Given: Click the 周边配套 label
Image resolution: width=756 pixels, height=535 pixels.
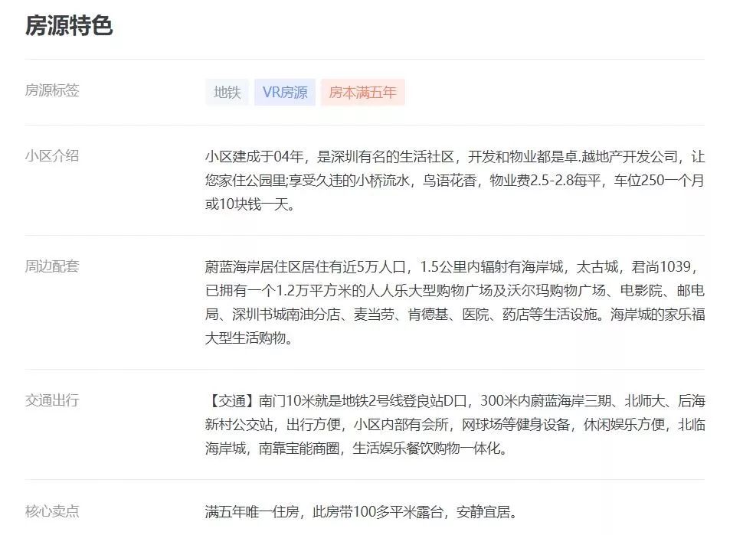Looking at the screenshot, I should coord(52,266).
